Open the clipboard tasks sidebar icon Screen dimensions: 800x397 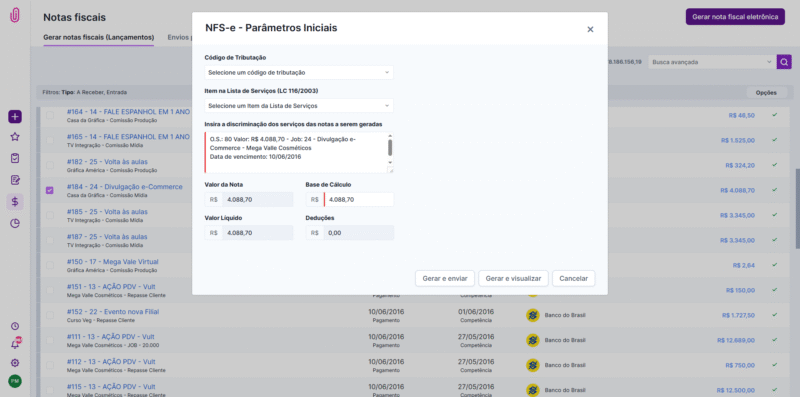pyautogui.click(x=15, y=158)
